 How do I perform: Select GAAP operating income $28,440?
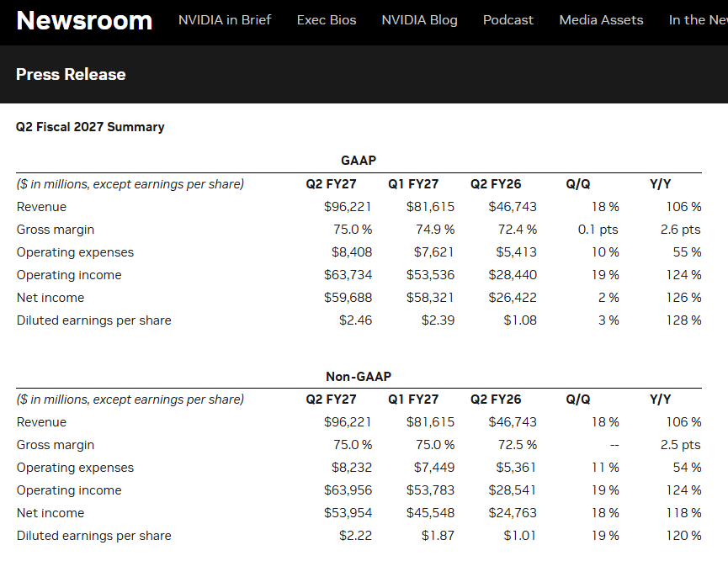[x=513, y=275]
